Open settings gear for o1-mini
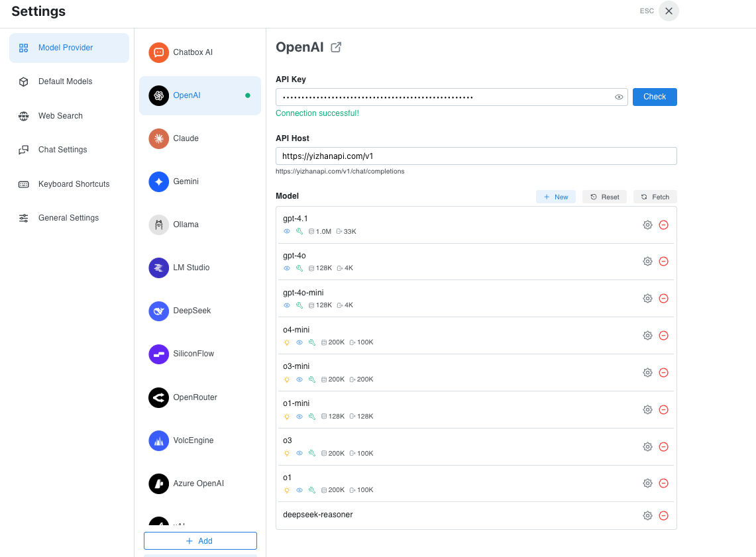756x557 pixels. pyautogui.click(x=647, y=409)
